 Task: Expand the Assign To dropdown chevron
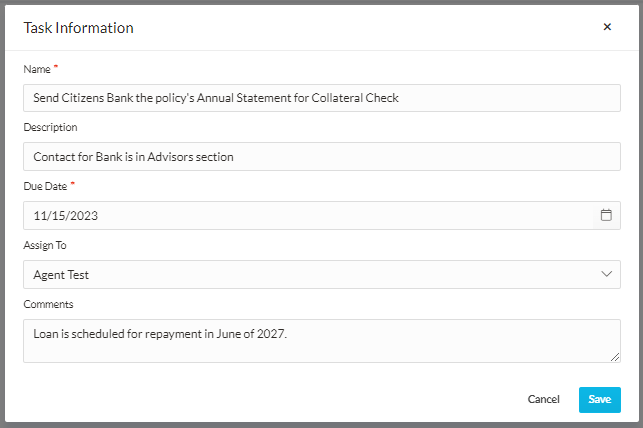tap(606, 274)
